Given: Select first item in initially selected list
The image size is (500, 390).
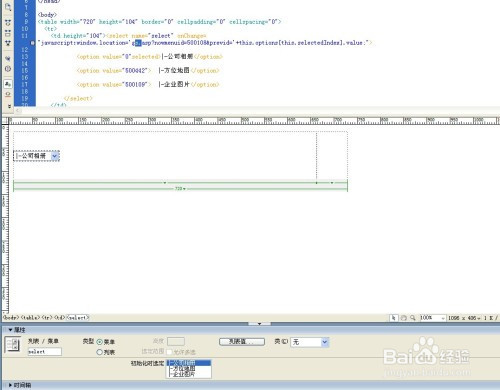Looking at the screenshot, I should tap(189, 363).
